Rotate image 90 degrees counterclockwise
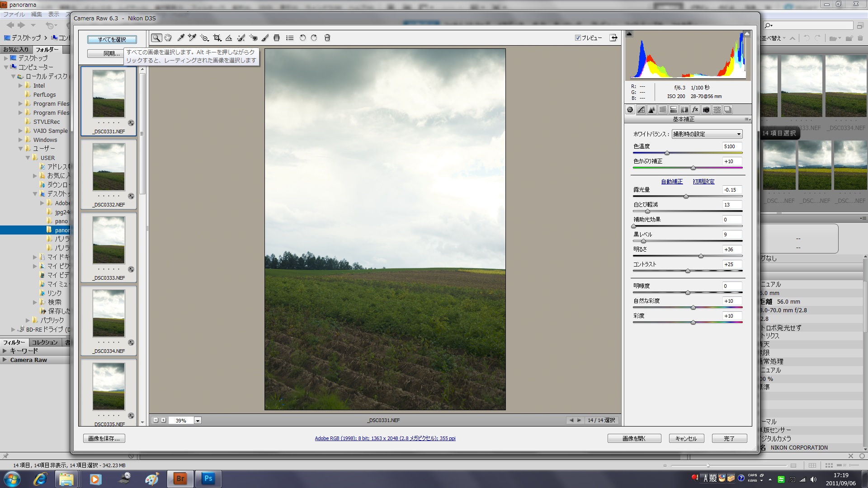The height and width of the screenshot is (488, 868). [x=302, y=38]
